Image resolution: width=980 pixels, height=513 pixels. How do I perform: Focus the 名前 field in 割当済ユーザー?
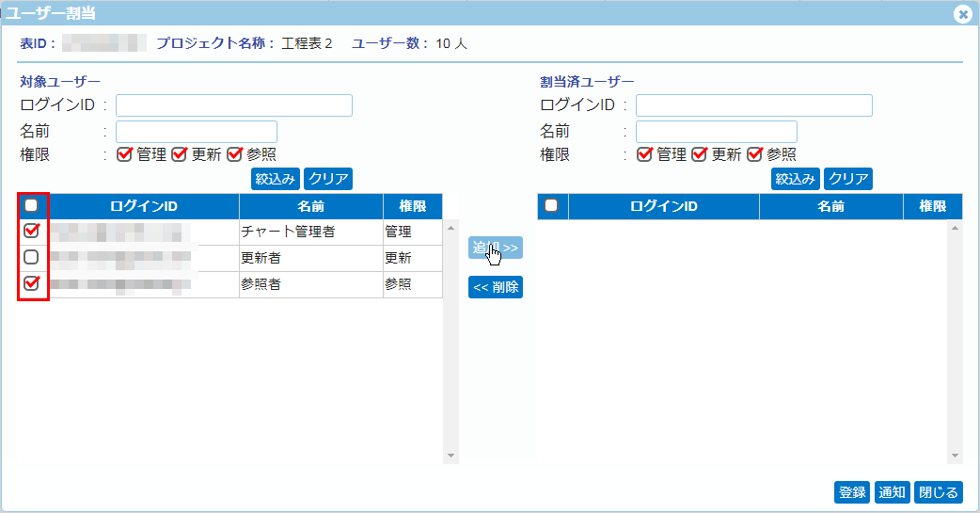(x=716, y=132)
